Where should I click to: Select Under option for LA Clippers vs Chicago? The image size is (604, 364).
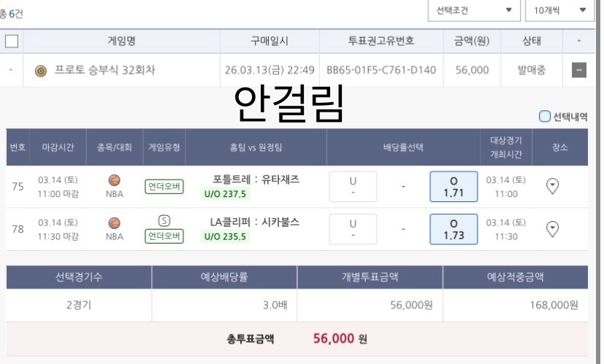353,230
